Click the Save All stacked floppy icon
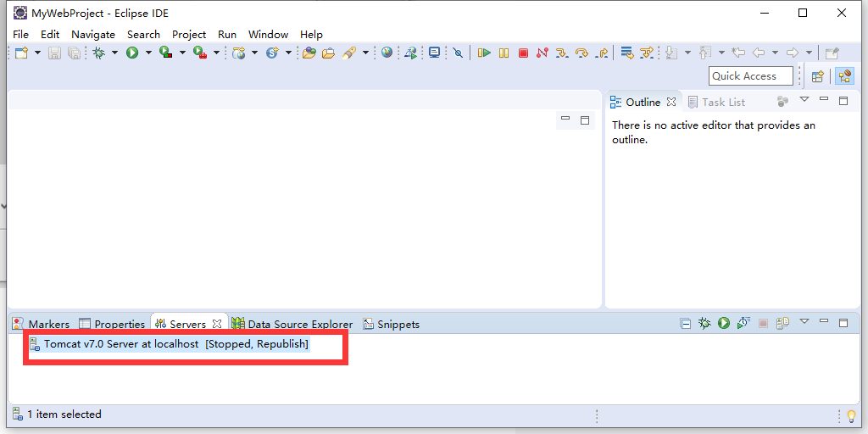 [74, 53]
